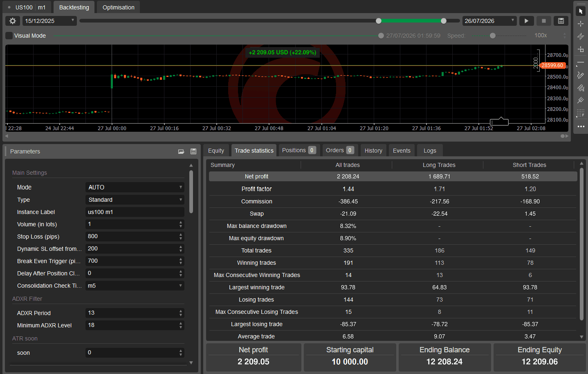Open the Type Standard dropdown

[x=135, y=200]
